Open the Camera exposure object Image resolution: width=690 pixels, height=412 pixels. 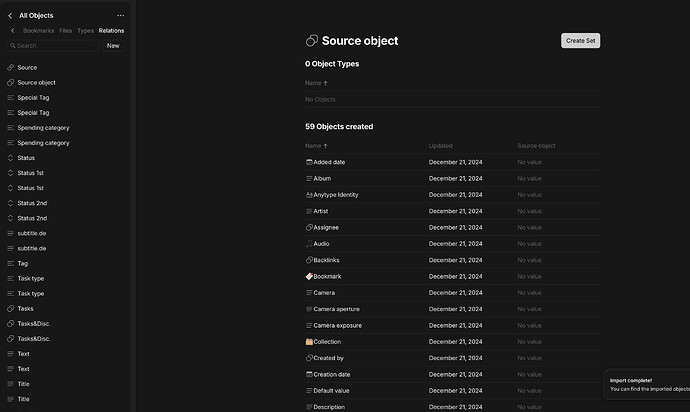(x=338, y=325)
